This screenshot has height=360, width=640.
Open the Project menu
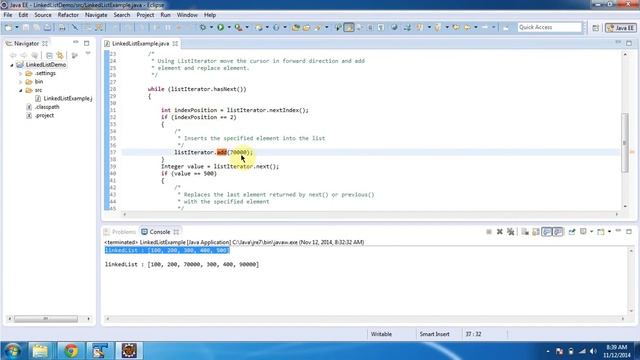(x=145, y=15)
